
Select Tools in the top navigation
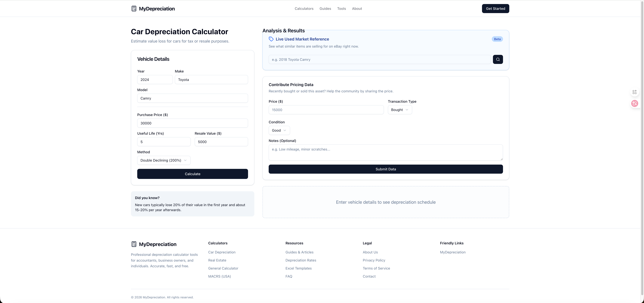coord(341,9)
